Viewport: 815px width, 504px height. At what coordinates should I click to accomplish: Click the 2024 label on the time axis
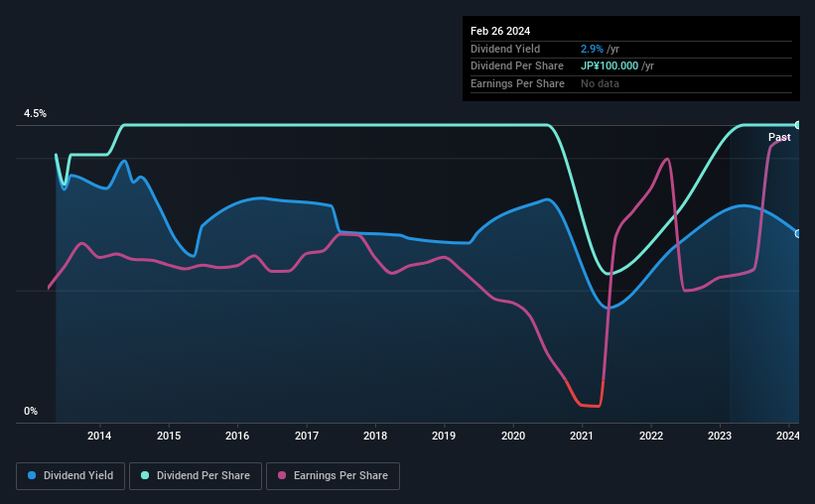[788, 436]
